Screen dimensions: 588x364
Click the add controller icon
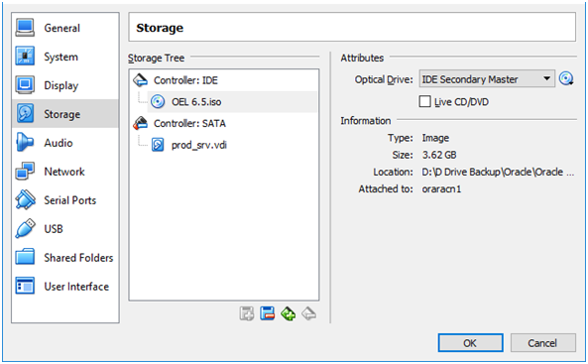click(247, 313)
